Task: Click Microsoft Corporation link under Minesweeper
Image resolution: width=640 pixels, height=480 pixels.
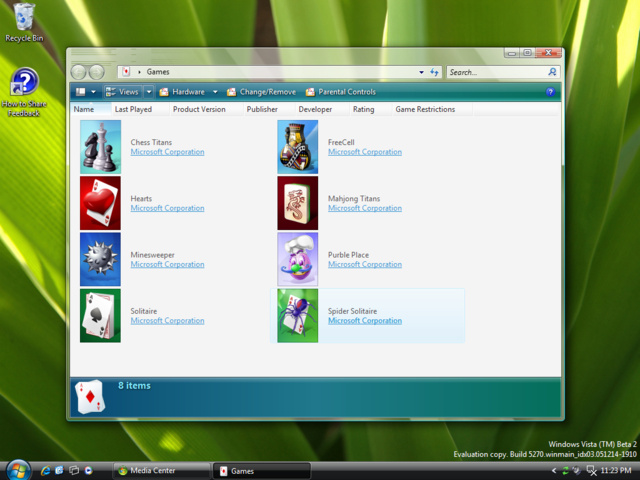Action: [x=167, y=264]
